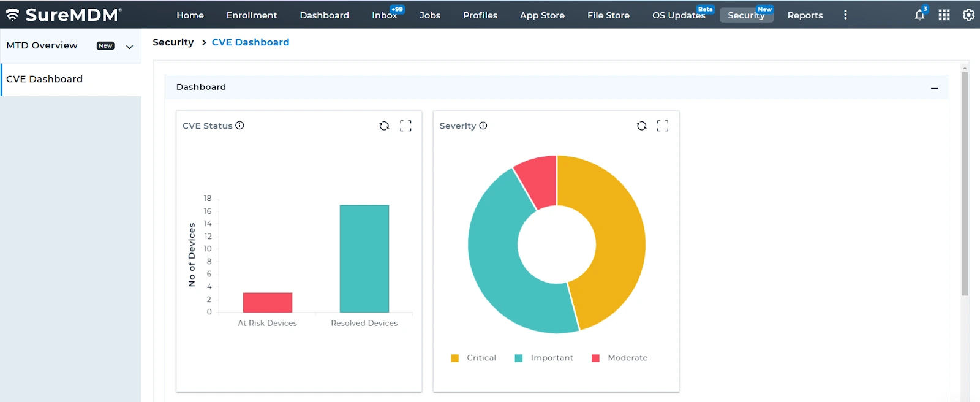Toggle Important legend swatch
This screenshot has height=402, width=980.
click(x=519, y=358)
